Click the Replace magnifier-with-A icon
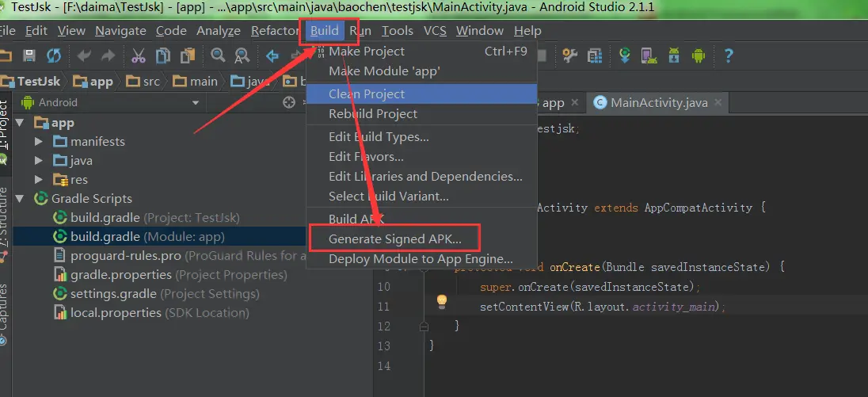868x397 pixels. click(242, 55)
